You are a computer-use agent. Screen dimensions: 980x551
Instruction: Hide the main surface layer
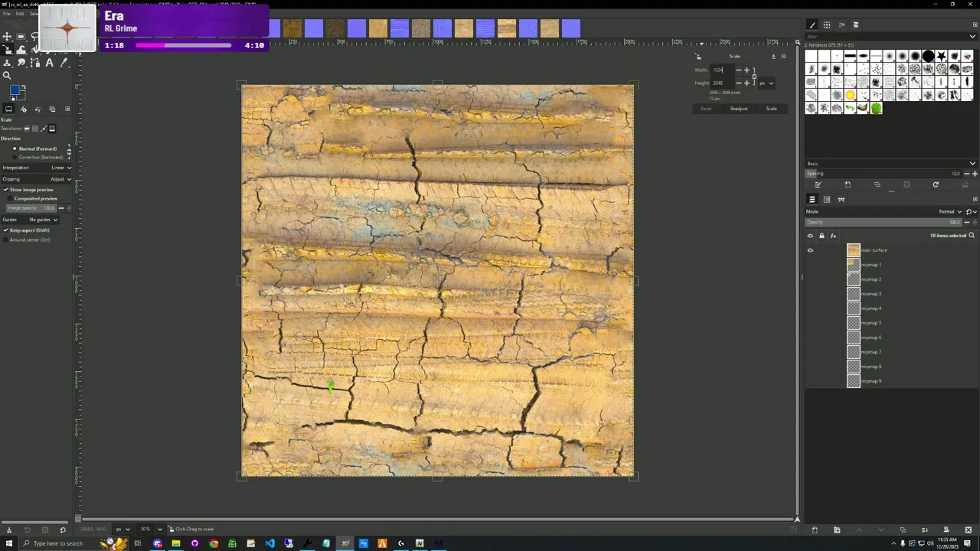pyautogui.click(x=810, y=250)
